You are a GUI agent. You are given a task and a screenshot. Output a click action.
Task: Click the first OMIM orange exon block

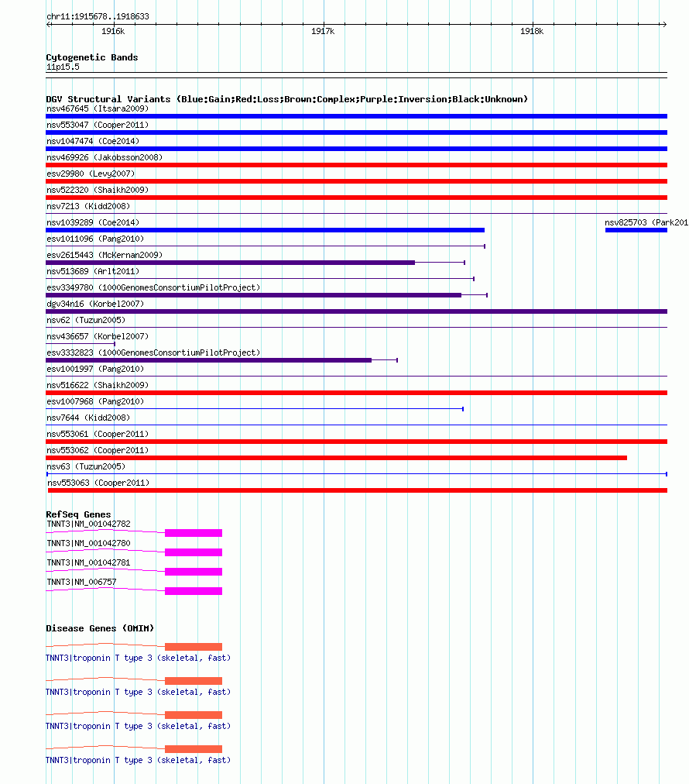pos(194,647)
